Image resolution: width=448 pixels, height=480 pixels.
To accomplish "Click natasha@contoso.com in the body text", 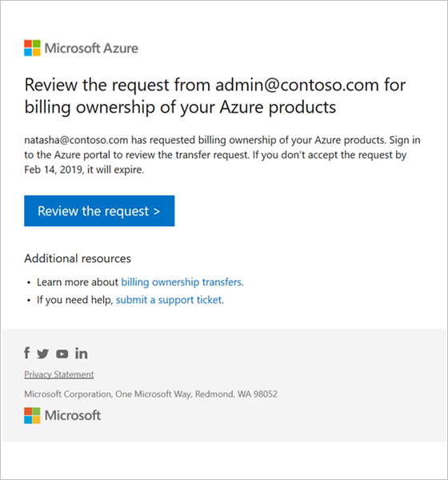I will [76, 140].
